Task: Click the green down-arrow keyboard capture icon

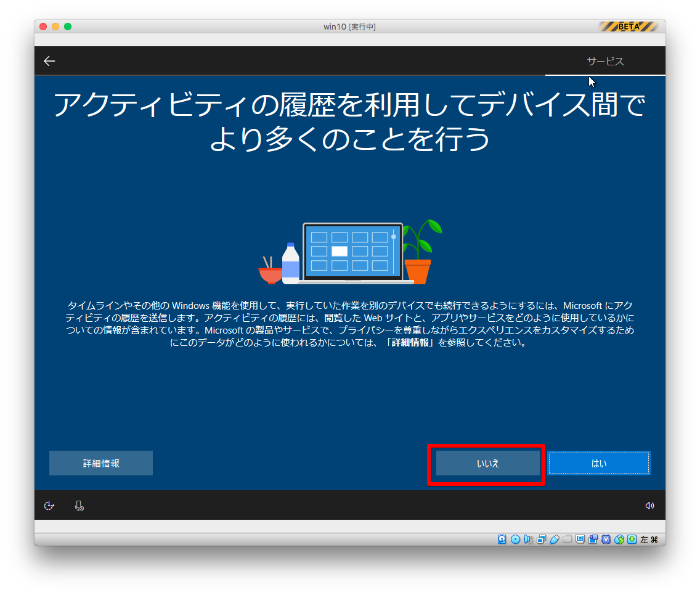Action: (632, 540)
